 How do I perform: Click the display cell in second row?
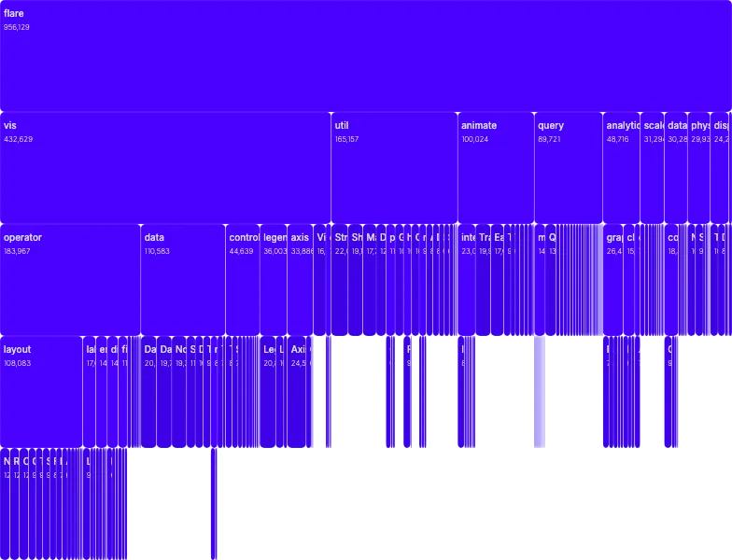(722, 168)
